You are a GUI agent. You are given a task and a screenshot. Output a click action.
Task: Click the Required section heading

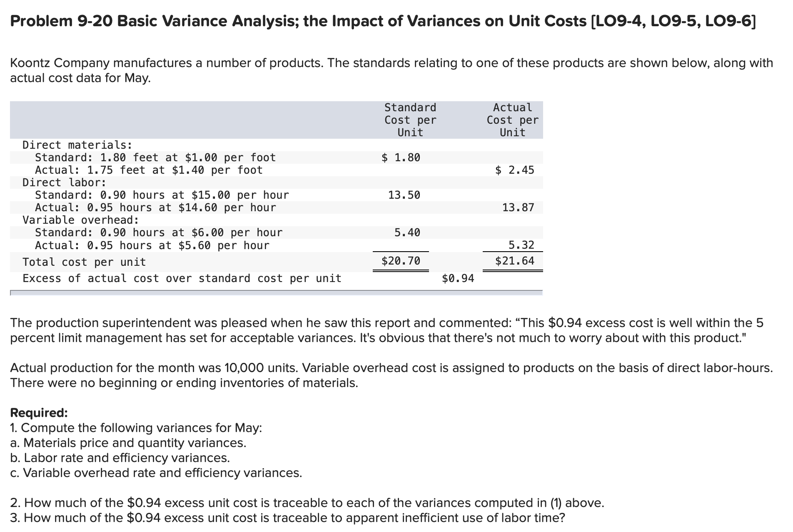[x=39, y=412]
